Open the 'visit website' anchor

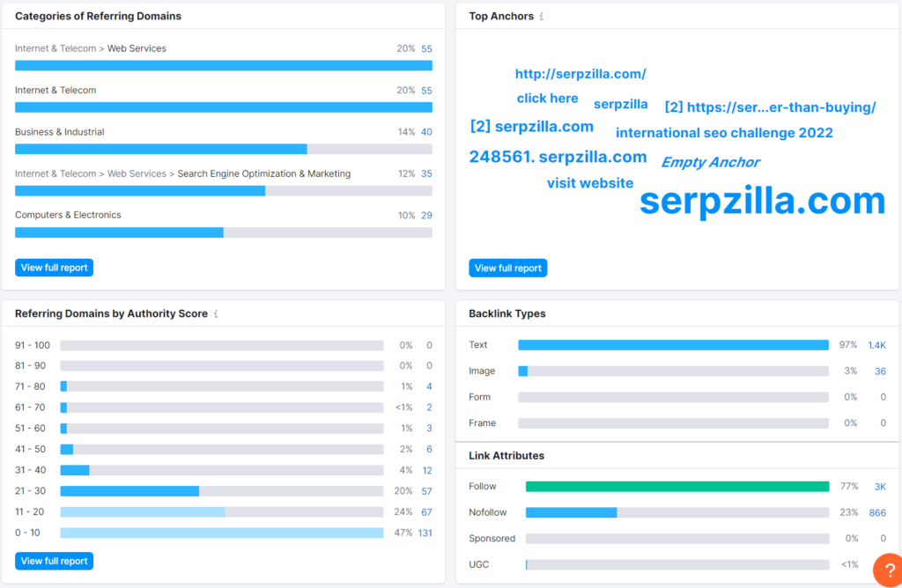click(590, 183)
